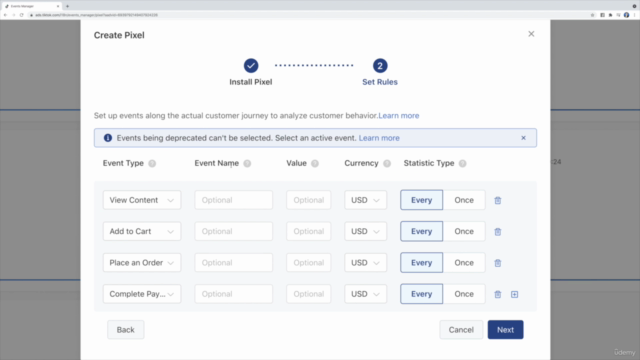
Task: Open USD currency dropdown in View Content row
Action: click(365, 200)
